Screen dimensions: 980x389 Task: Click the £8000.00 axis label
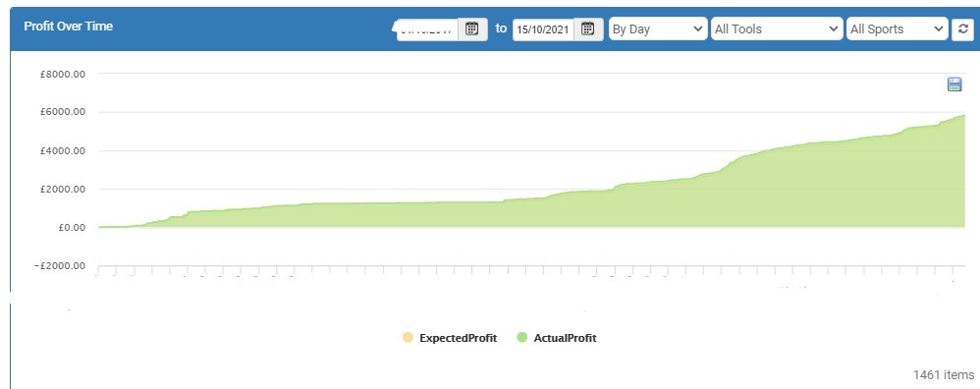62,74
